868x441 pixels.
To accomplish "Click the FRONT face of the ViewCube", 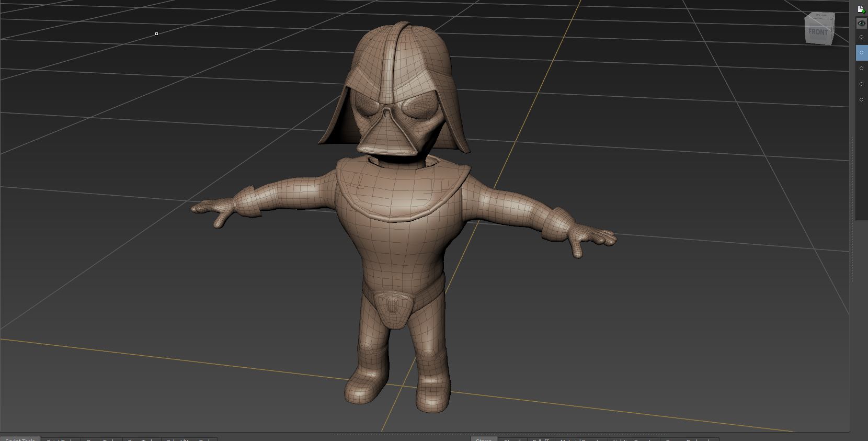I will click(818, 32).
